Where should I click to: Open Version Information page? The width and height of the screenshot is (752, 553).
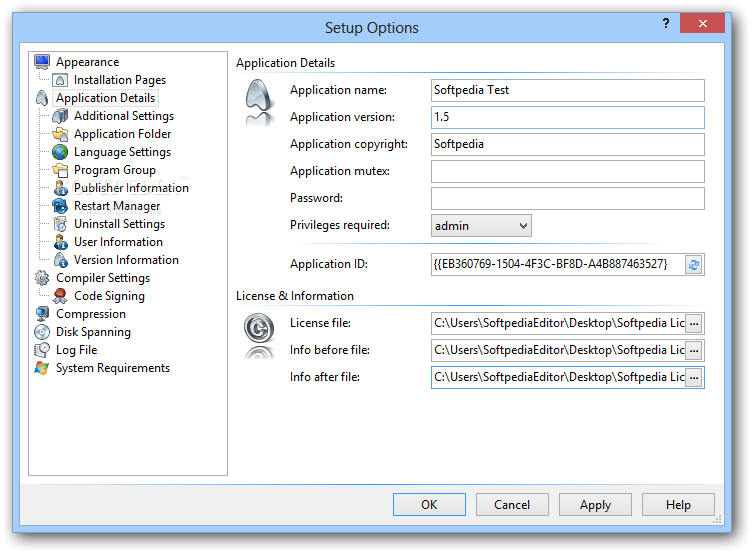[x=126, y=259]
